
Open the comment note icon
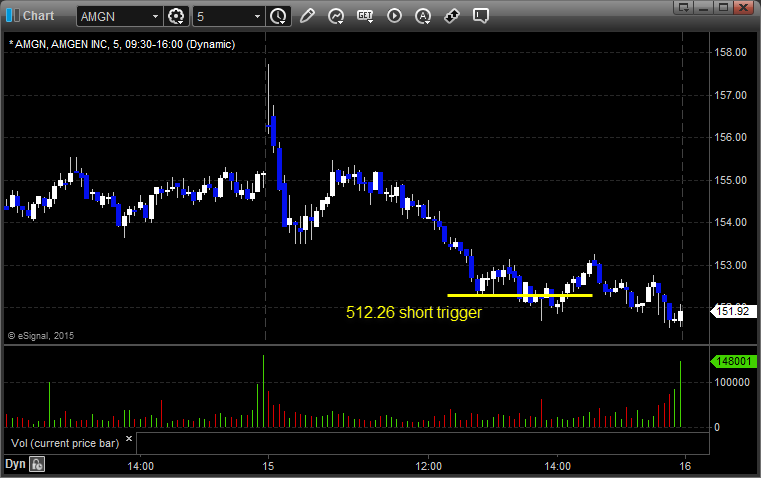(x=480, y=16)
